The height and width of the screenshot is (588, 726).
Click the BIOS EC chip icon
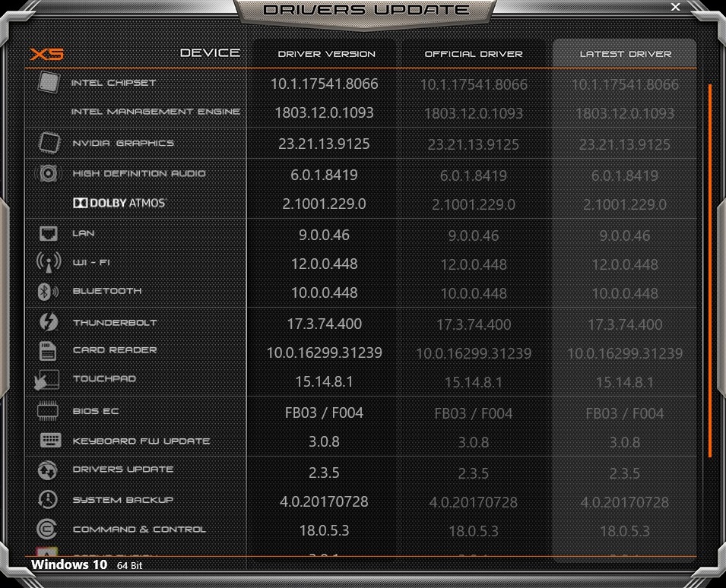[x=48, y=411]
